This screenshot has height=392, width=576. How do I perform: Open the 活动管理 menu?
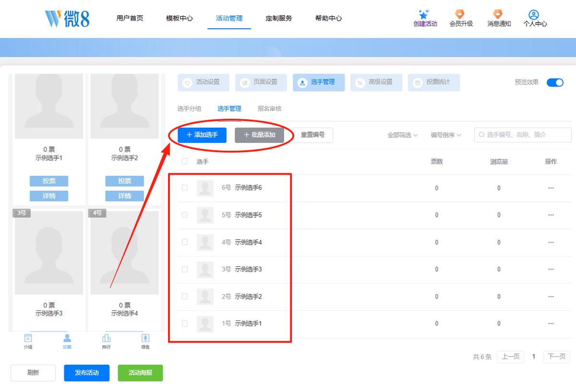click(x=229, y=18)
